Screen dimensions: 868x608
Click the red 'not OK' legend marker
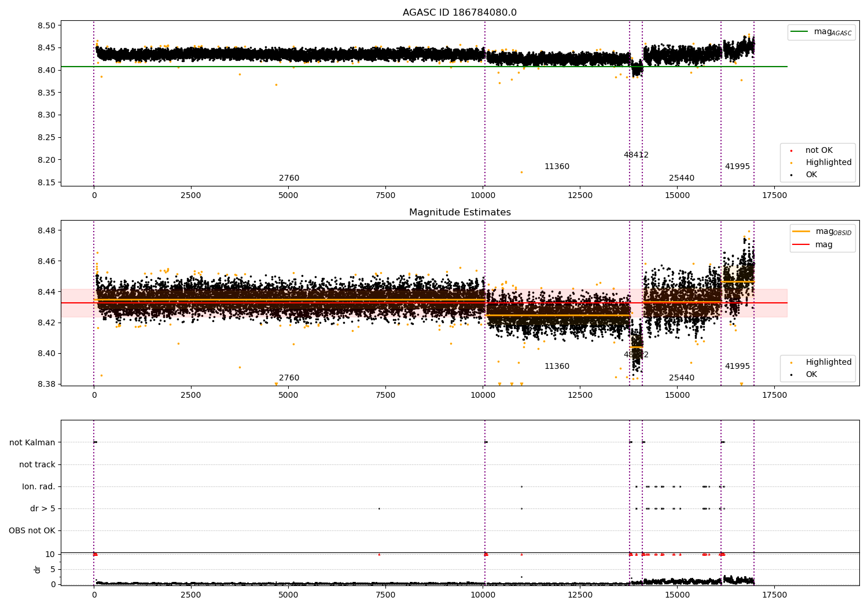pos(791,151)
